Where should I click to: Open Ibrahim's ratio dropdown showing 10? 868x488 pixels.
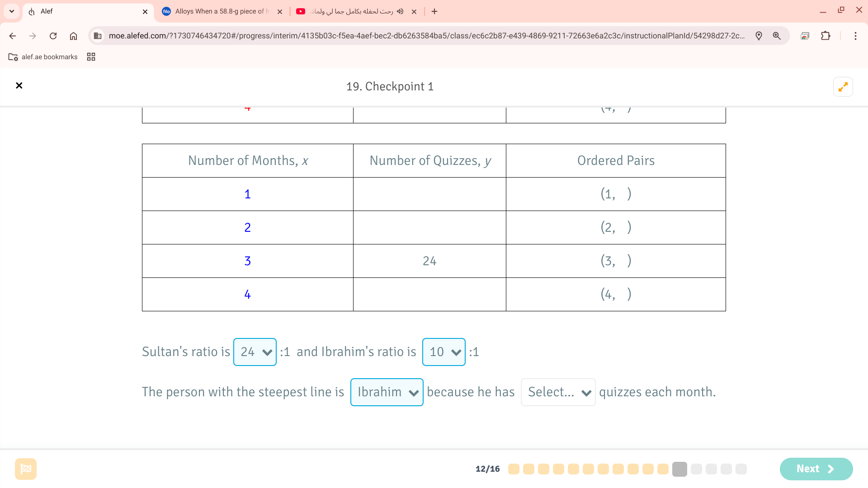[x=443, y=352]
